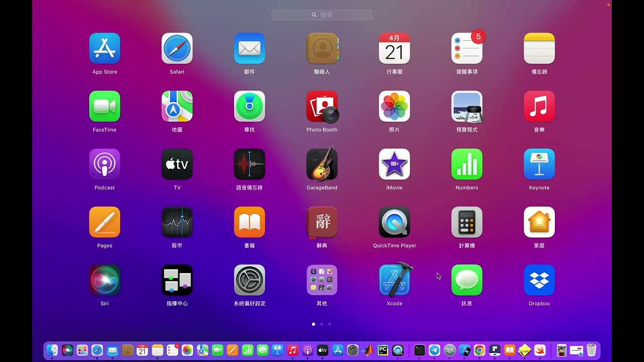The height and width of the screenshot is (362, 644).
Task: Open 系統偏好設定 from the Launchpad grid
Action: (250, 280)
